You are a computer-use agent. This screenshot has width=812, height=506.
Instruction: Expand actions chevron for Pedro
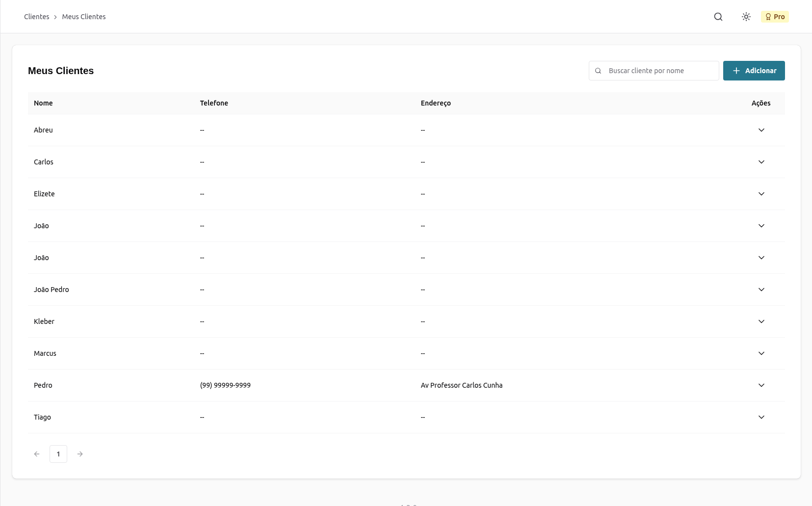[x=761, y=385]
